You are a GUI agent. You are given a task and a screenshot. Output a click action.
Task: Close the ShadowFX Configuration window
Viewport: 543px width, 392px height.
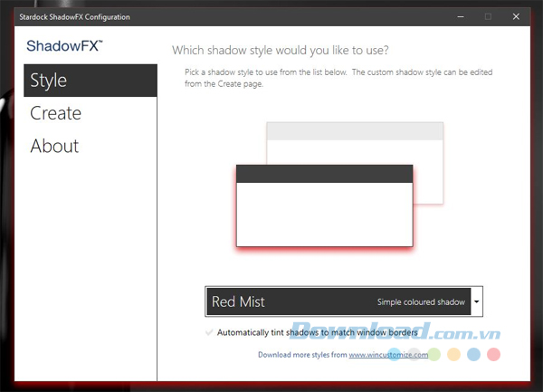tap(516, 16)
